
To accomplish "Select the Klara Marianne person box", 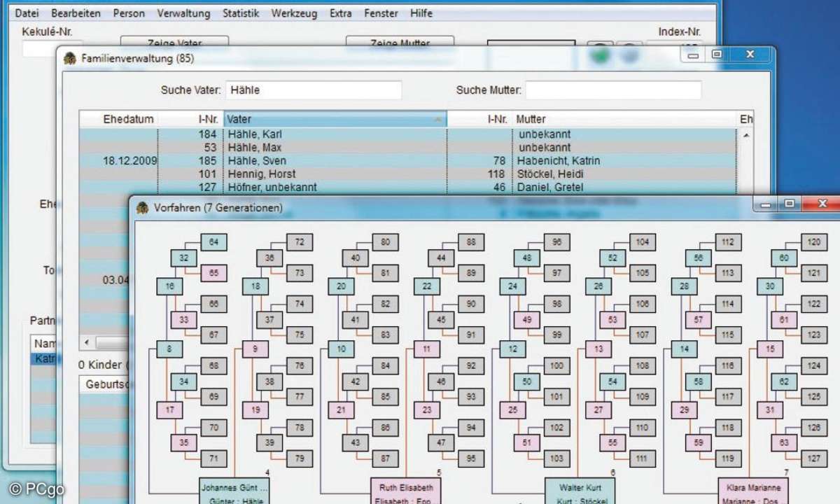I will coord(753,491).
